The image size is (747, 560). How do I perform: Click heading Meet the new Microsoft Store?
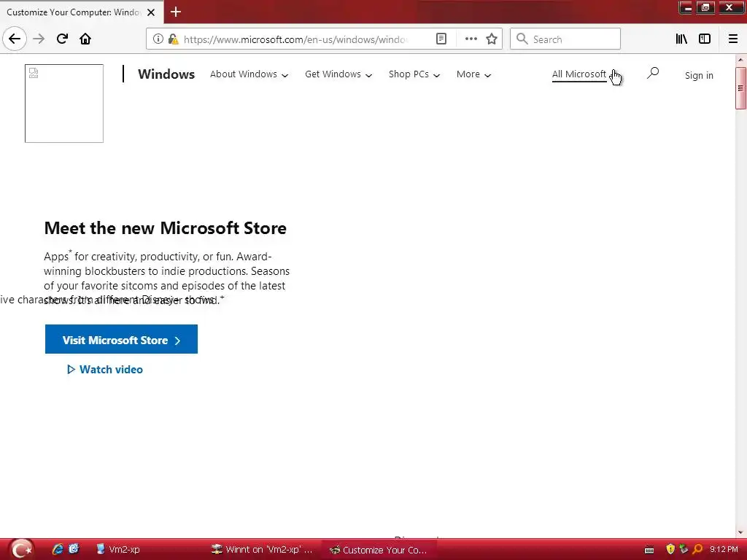click(166, 228)
